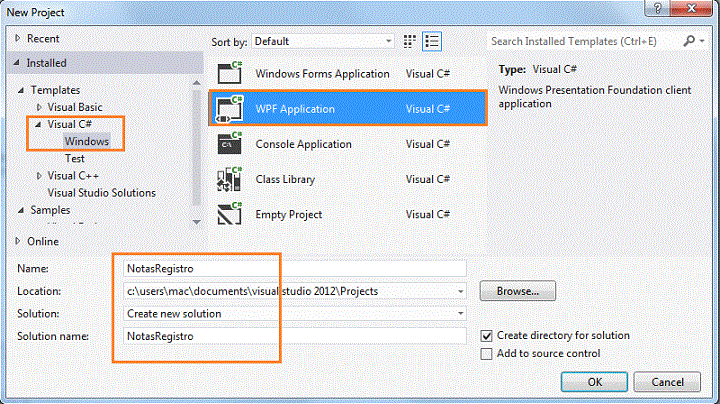Click the Solution name input field
Viewport: 720px width, 404px height.
(x=295, y=336)
